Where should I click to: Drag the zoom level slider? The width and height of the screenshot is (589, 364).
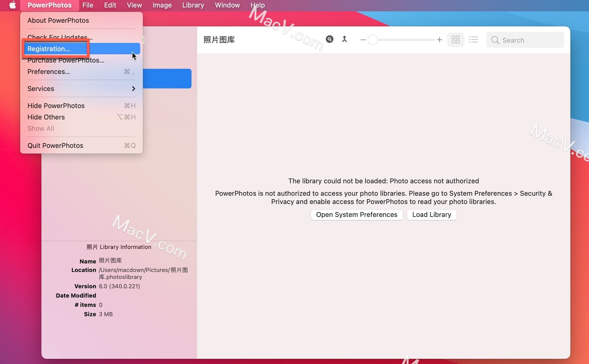click(371, 40)
